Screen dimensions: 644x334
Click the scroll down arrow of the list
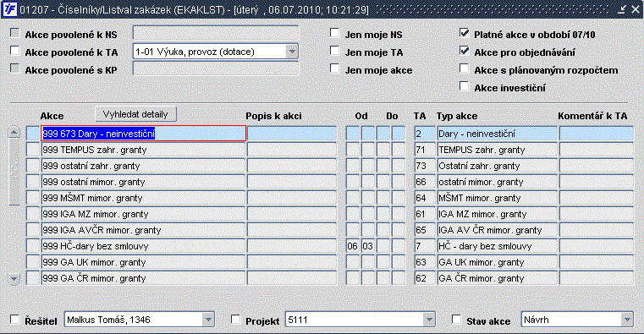14,279
